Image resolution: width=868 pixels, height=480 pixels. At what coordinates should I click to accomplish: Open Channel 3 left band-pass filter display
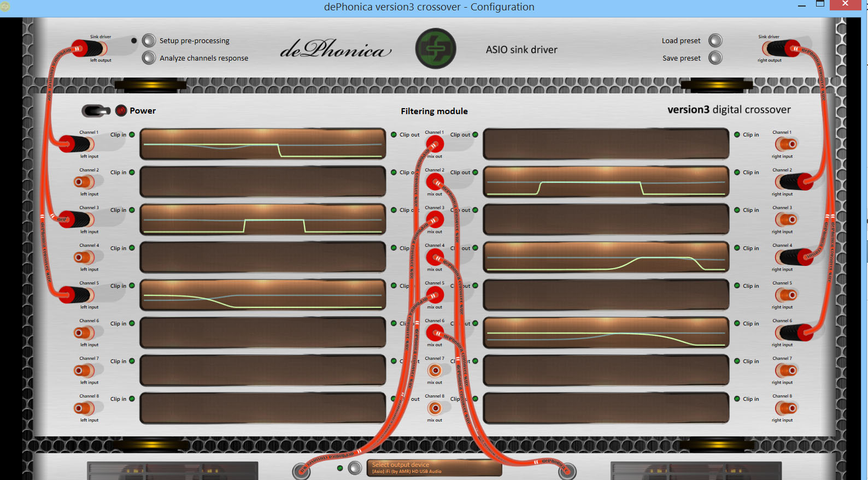pos(263,220)
